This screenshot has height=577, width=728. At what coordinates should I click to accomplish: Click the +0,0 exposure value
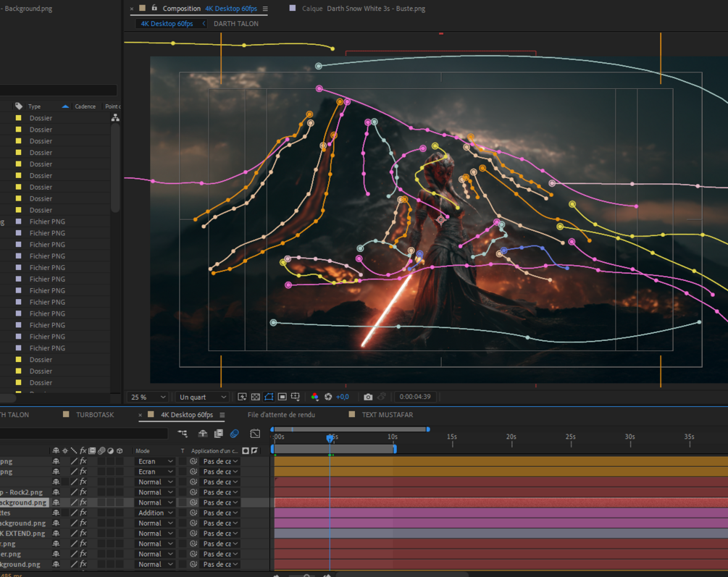pos(342,397)
